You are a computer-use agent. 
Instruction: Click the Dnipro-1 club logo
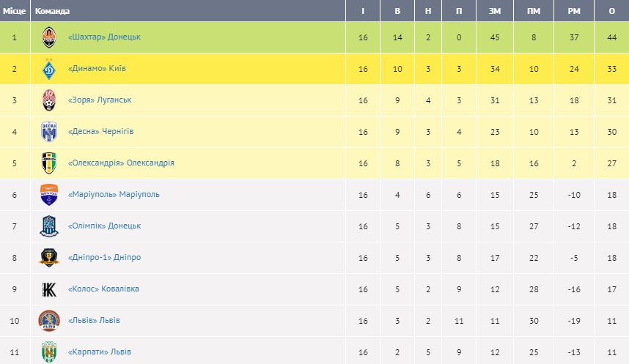(49, 258)
